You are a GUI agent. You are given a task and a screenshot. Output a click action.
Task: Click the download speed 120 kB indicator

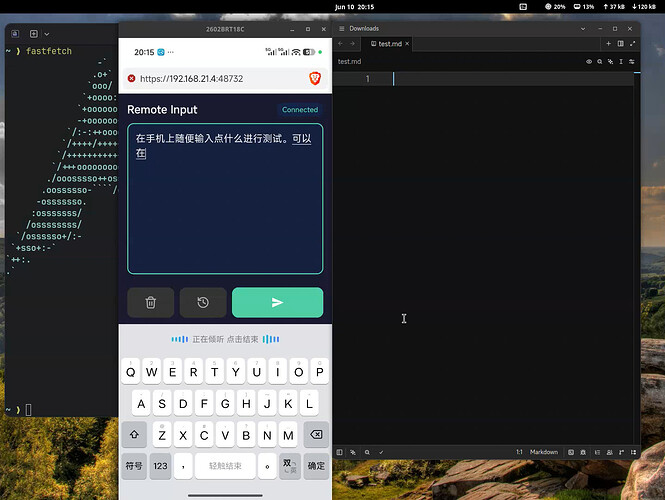(644, 6)
